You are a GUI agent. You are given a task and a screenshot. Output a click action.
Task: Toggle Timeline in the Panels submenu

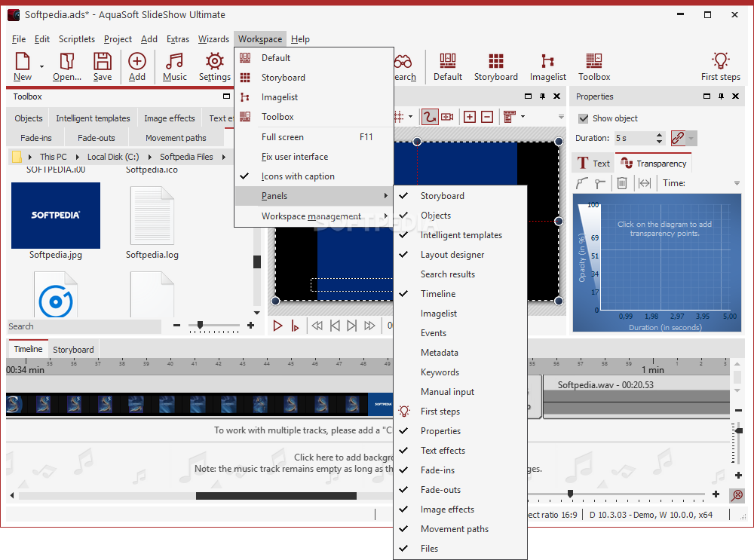point(460,294)
